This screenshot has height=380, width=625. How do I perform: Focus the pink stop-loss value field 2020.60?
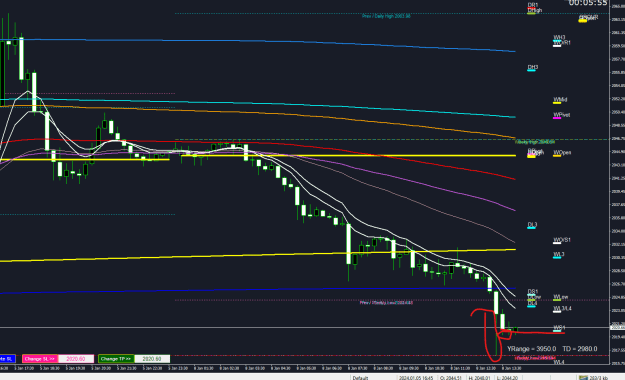[x=76, y=359]
